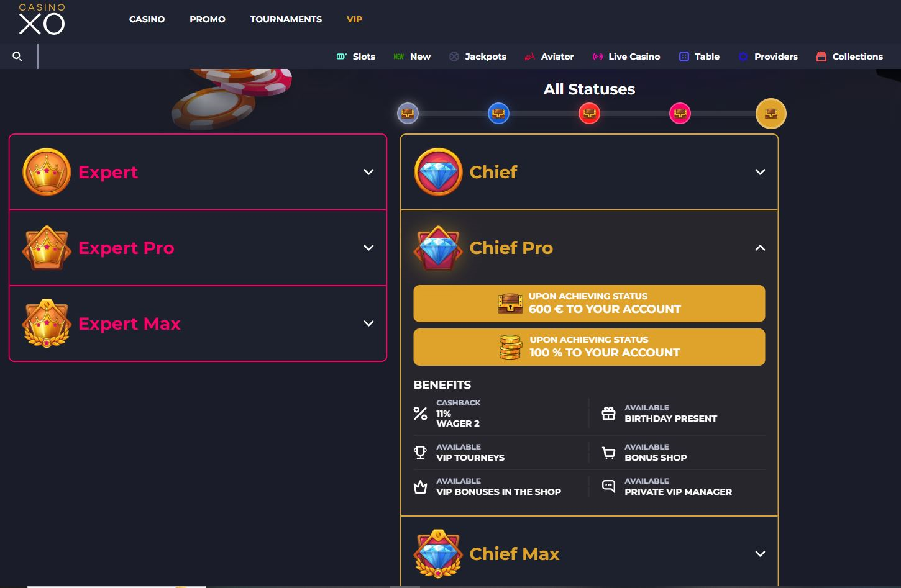Click the search magnifier icon

[17, 57]
